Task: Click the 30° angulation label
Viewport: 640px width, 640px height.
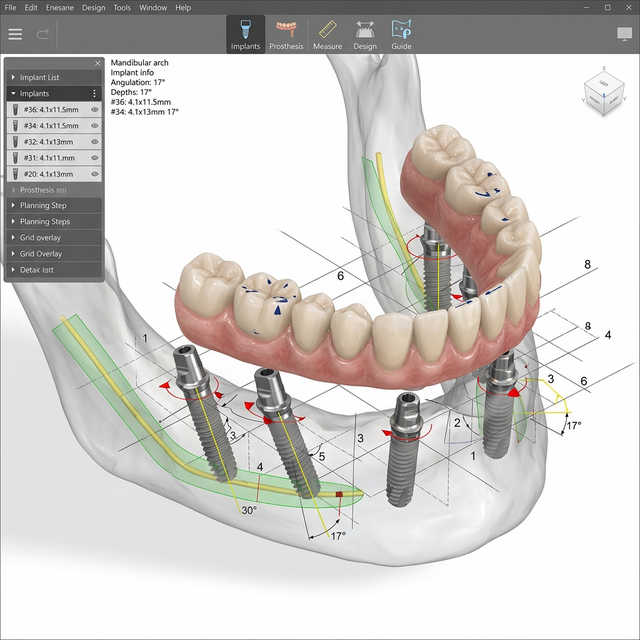Action: point(249,510)
